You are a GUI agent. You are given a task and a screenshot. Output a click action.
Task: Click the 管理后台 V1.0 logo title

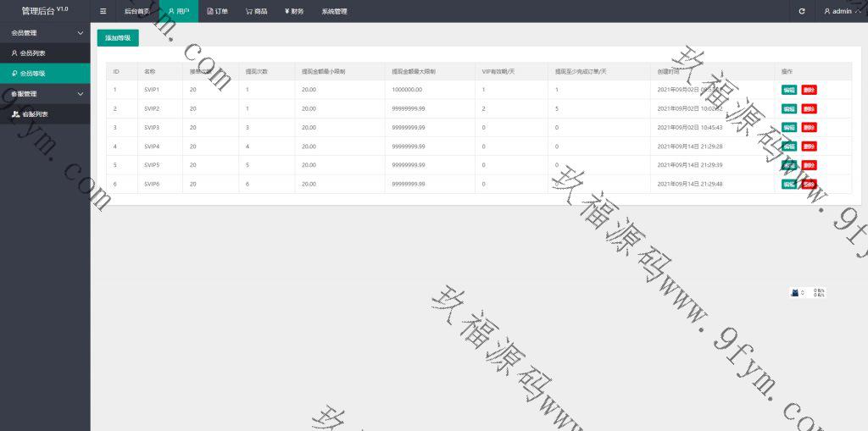[44, 11]
